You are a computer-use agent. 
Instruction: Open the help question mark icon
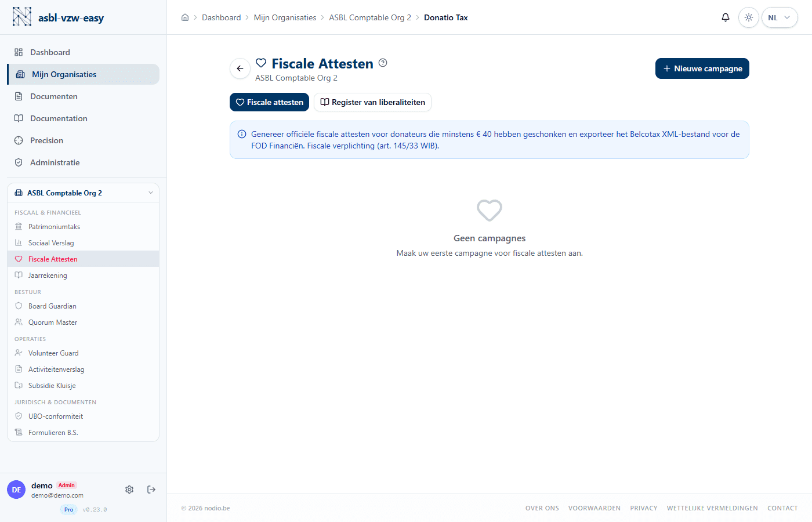point(383,63)
